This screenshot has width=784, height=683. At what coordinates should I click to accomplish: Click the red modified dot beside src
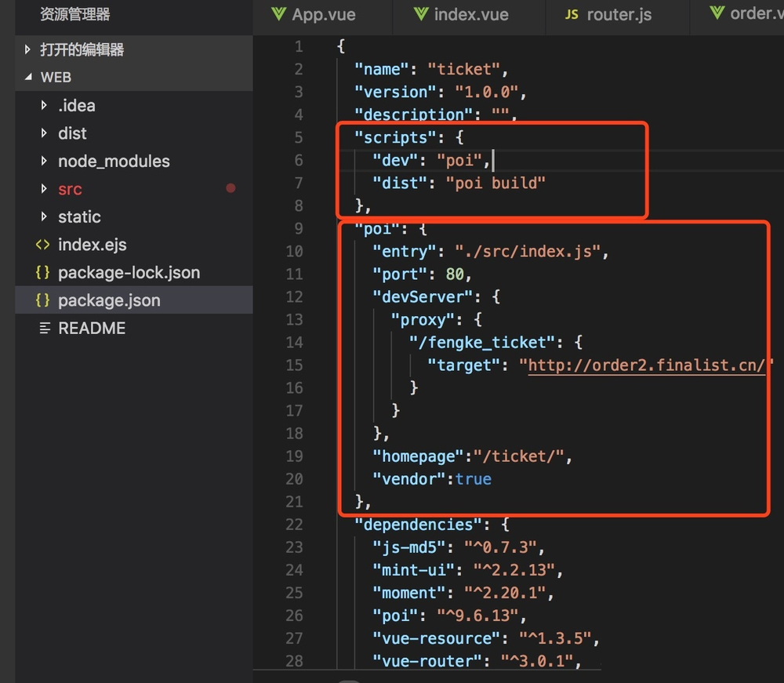230,188
